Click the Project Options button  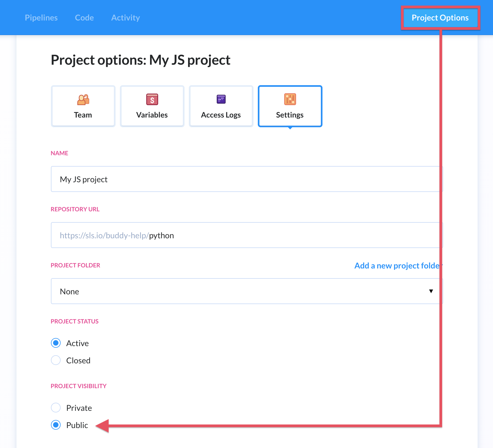(x=440, y=18)
